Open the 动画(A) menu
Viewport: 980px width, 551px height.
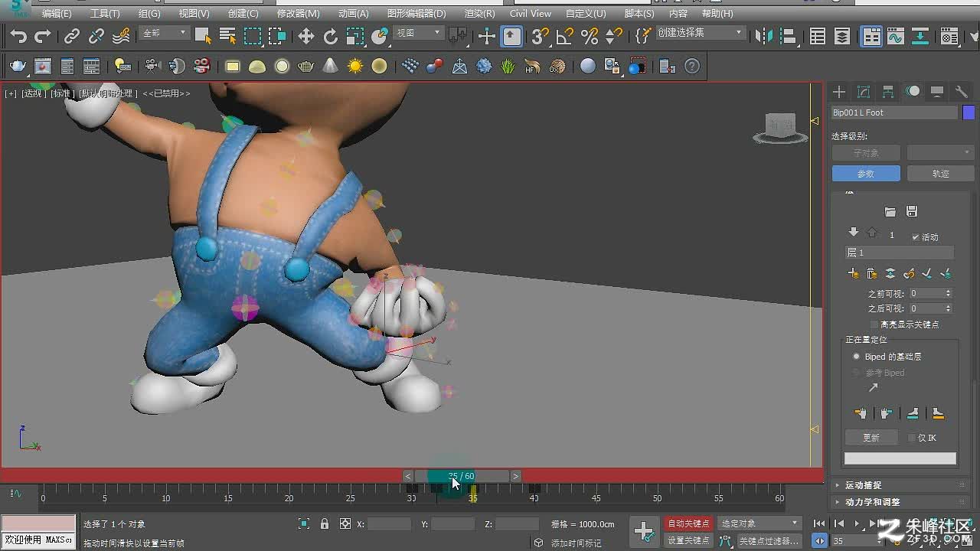[353, 13]
